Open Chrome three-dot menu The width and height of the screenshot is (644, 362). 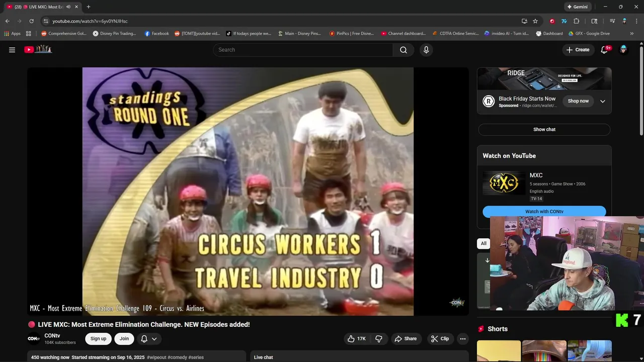point(636,21)
